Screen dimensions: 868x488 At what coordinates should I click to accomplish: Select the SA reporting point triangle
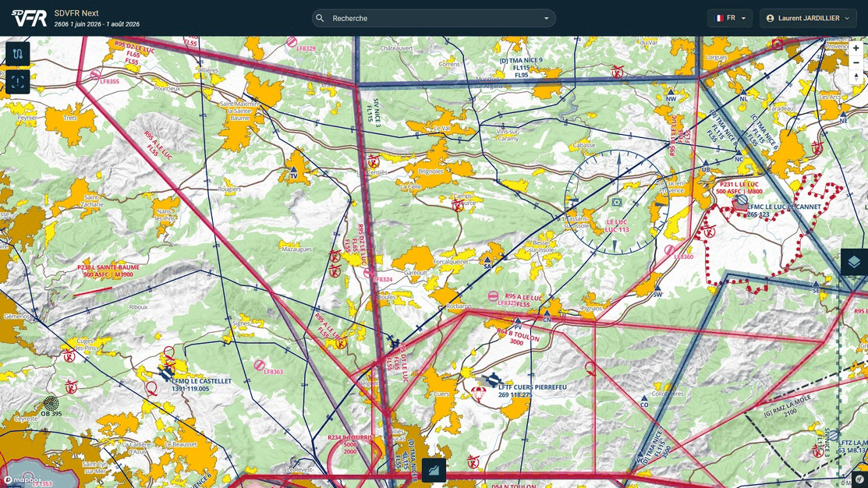(487, 260)
